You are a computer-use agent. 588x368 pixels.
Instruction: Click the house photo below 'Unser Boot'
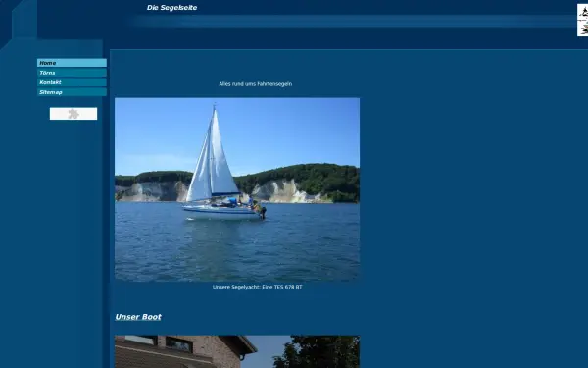point(237,352)
